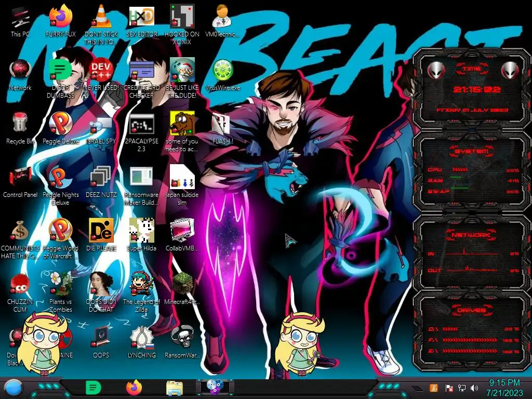Launch Firefox from the taskbar
Image resolution: width=532 pixels, height=399 pixels.
tap(134, 388)
